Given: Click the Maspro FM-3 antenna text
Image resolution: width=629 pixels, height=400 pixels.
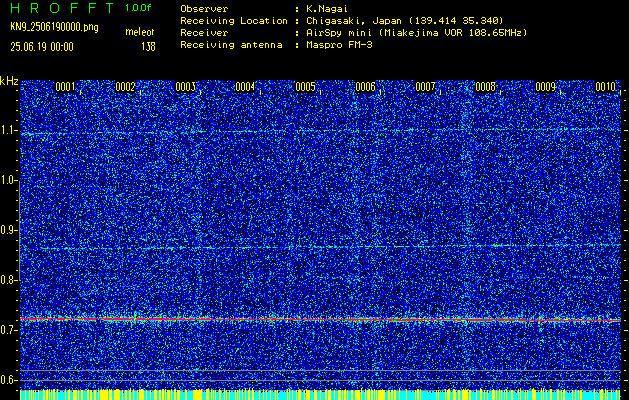Looking at the screenshot, I should point(339,45).
